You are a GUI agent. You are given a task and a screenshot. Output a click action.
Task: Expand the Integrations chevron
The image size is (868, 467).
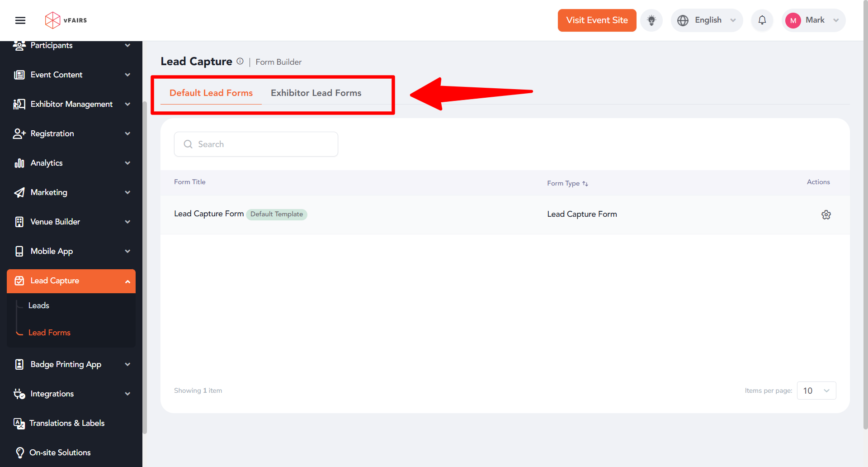point(127,394)
